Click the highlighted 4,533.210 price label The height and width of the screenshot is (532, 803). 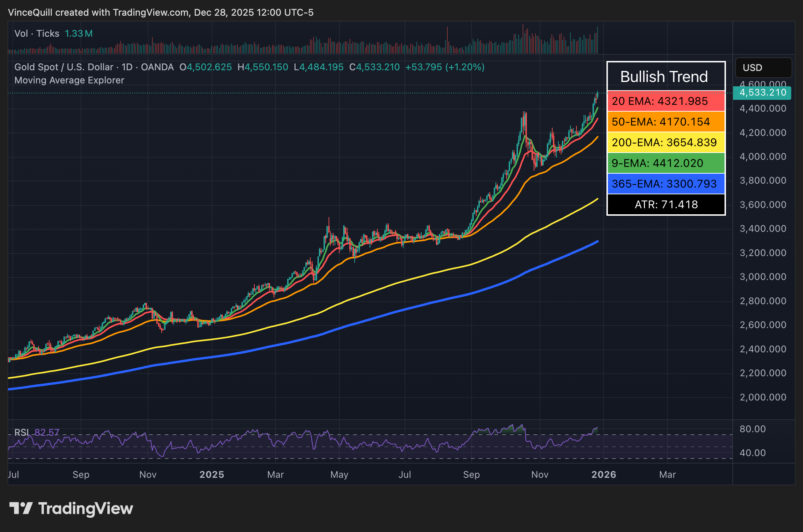point(762,93)
